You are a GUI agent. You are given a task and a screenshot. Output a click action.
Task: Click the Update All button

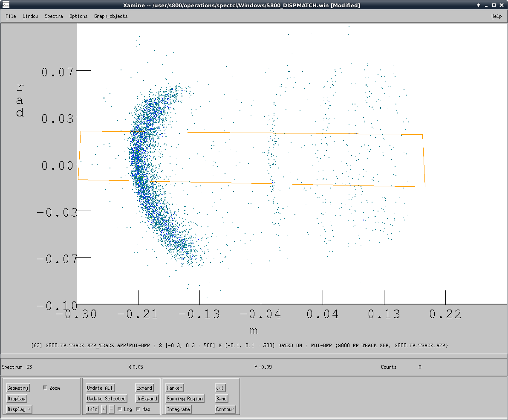[x=100, y=388]
